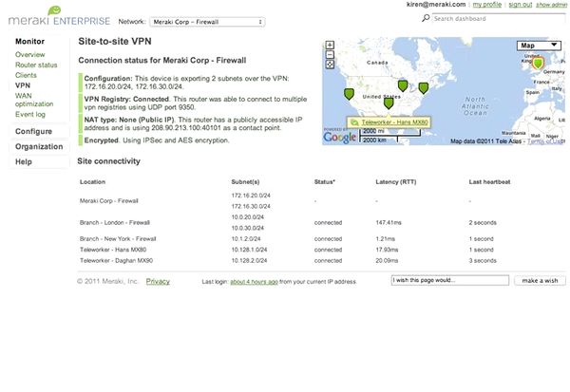Click the West Coast map marker
Image resolution: width=570 pixels, height=392 pixels.
pyautogui.click(x=349, y=94)
